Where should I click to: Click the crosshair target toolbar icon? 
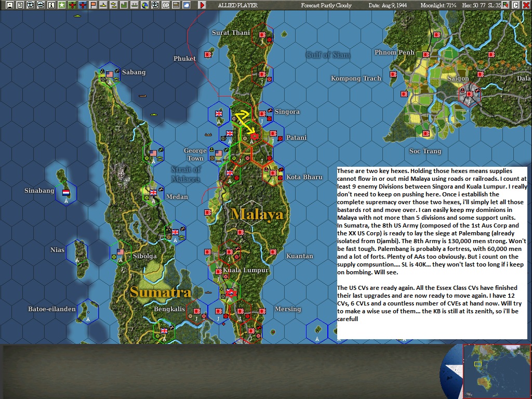(x=155, y=5)
